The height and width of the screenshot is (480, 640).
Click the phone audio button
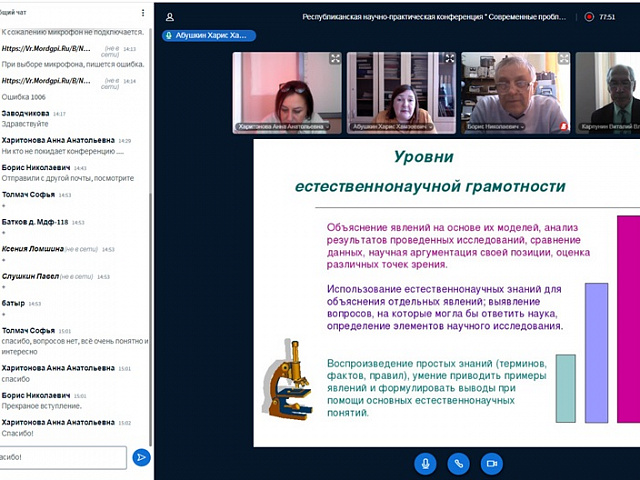click(x=458, y=463)
